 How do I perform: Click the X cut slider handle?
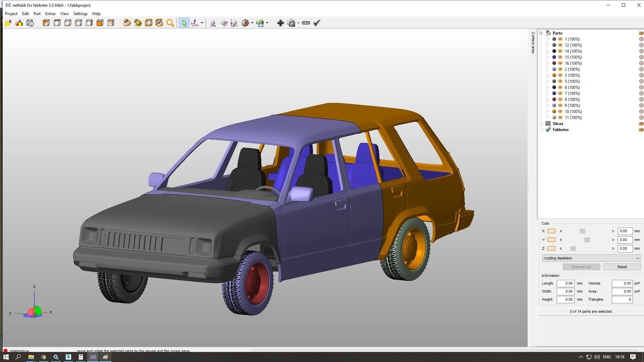[x=582, y=231]
